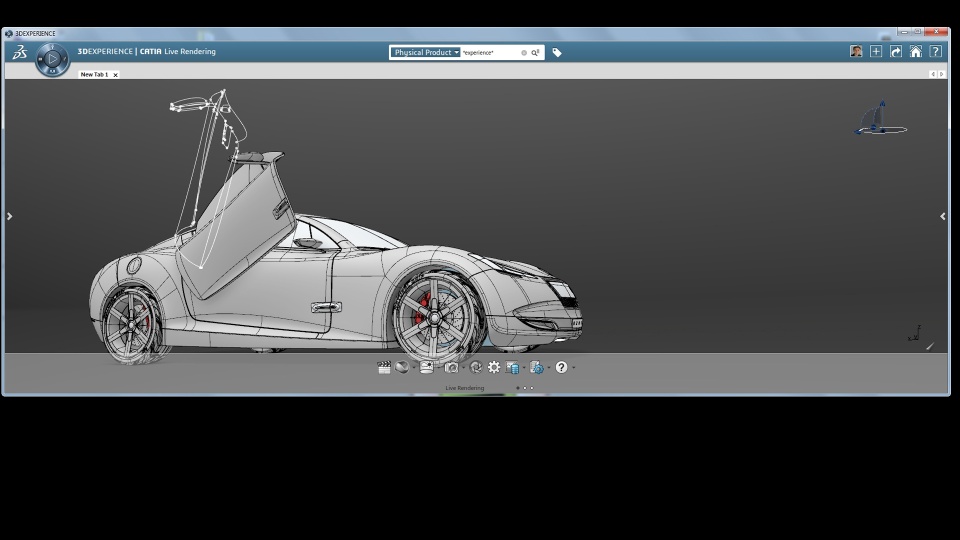The width and height of the screenshot is (960, 540).
Task: Expand the right side panel arrow
Action: pos(943,216)
